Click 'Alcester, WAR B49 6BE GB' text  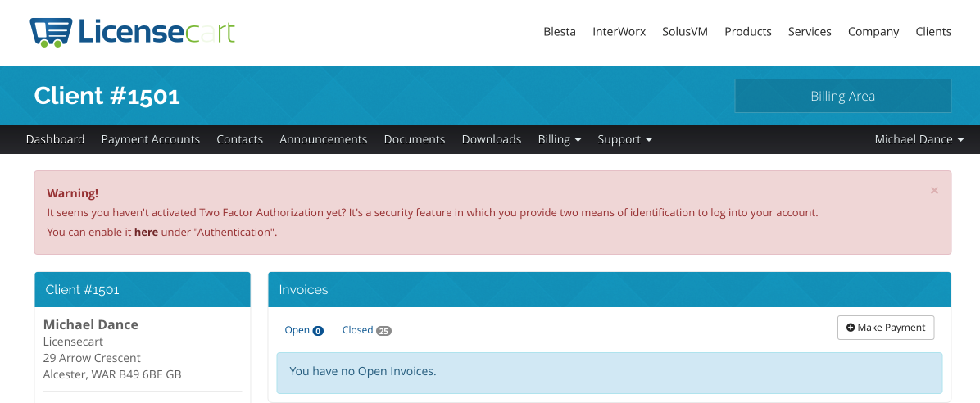pos(112,375)
